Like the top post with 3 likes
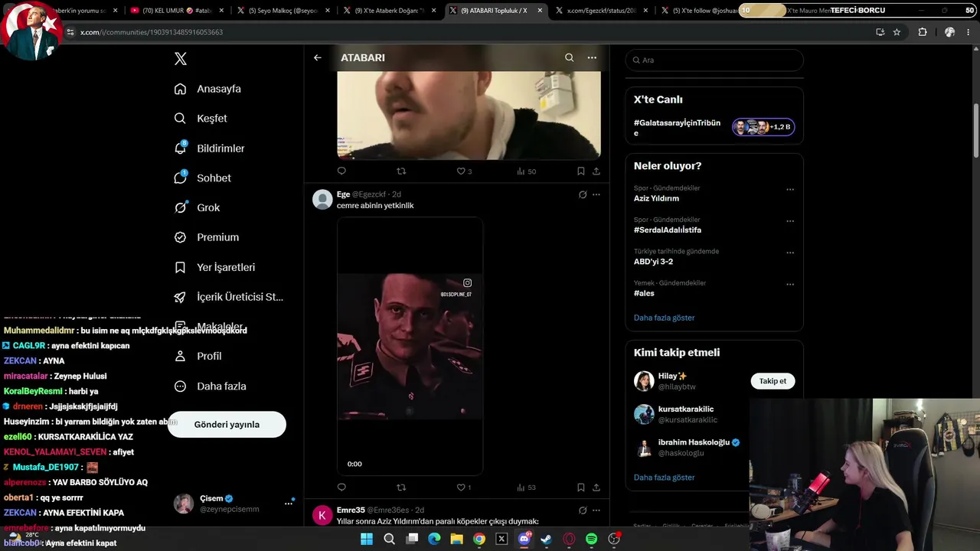This screenshot has height=551, width=980. click(x=464, y=171)
